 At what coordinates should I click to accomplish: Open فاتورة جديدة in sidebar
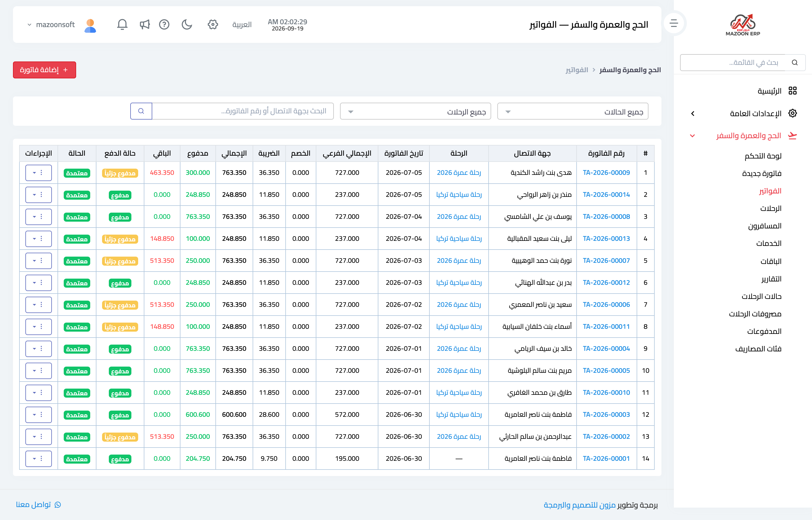(762, 173)
